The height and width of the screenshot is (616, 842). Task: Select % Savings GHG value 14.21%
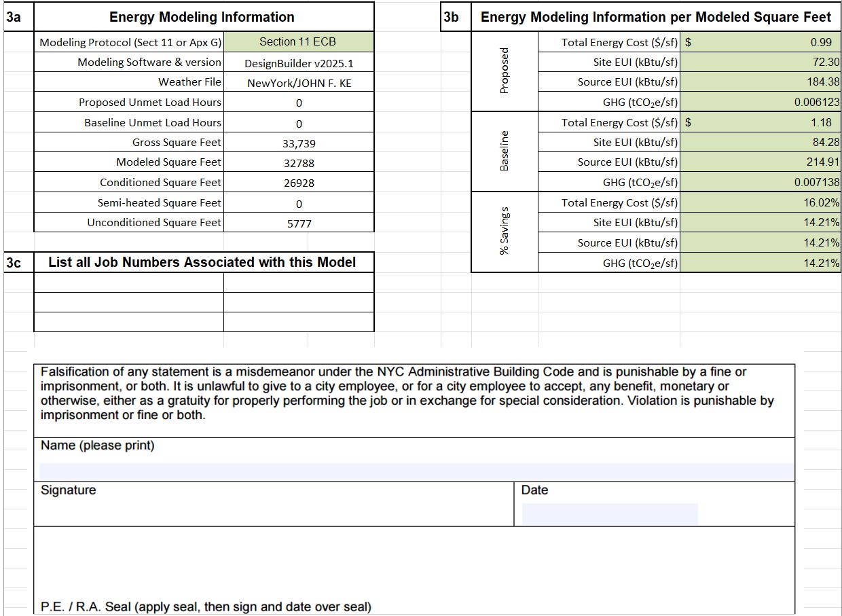[x=761, y=263]
